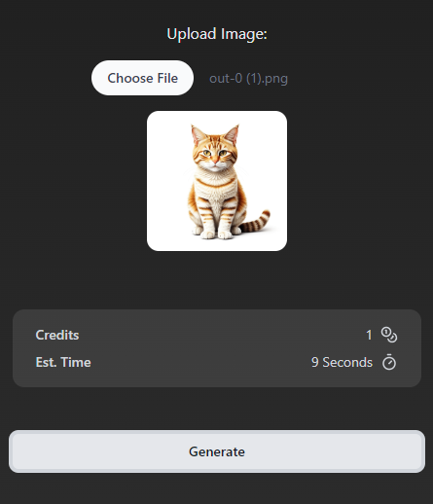This screenshot has width=433, height=504.
Task: Click the 9 Seconds estimate text
Action: click(x=342, y=362)
